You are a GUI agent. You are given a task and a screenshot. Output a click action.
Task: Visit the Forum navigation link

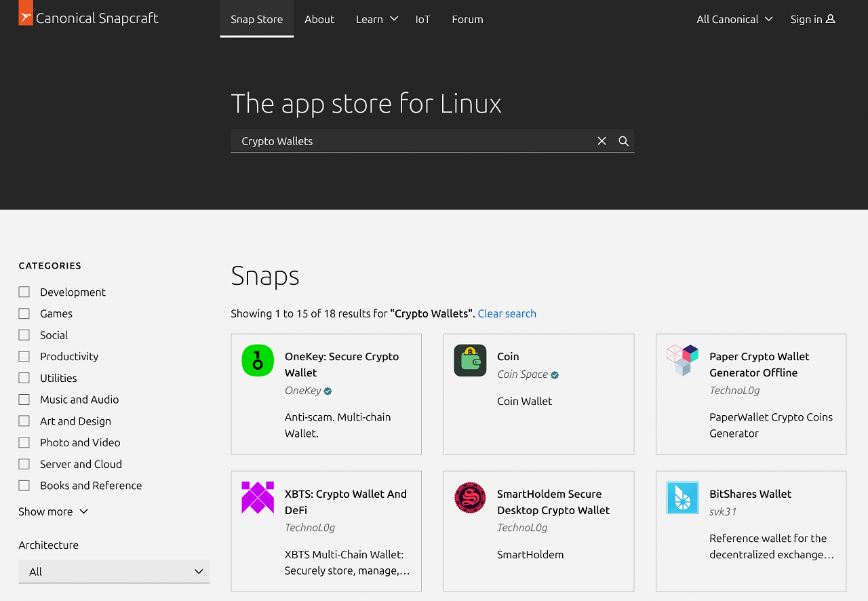tap(467, 19)
